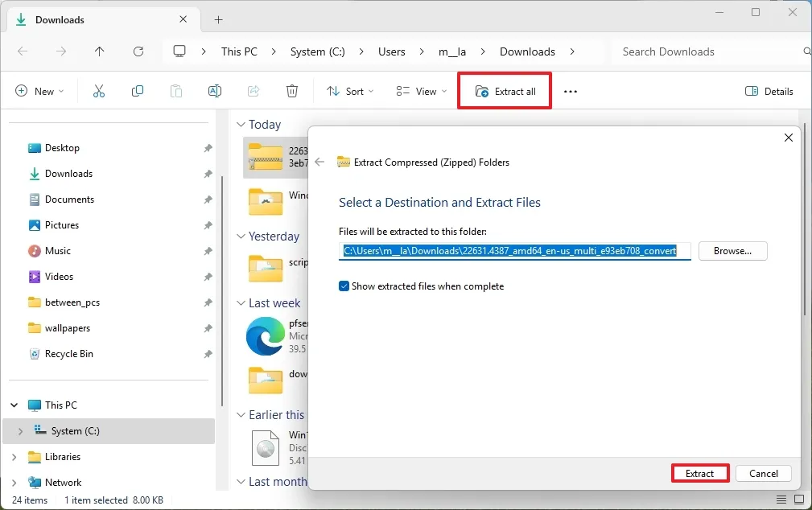The height and width of the screenshot is (510, 812).
Task: Click the Browse button in the dialog
Action: click(x=732, y=250)
